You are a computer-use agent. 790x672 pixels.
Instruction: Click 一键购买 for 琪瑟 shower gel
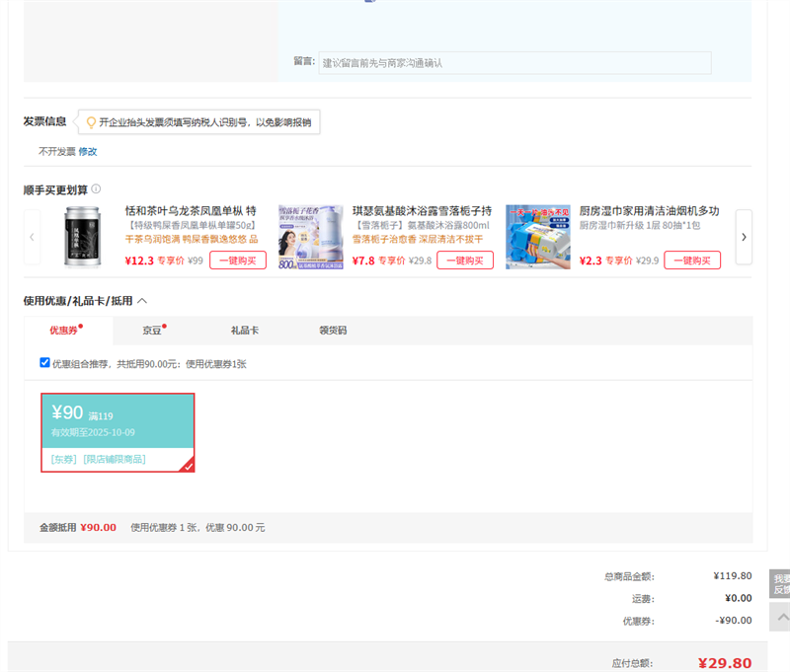tap(465, 261)
